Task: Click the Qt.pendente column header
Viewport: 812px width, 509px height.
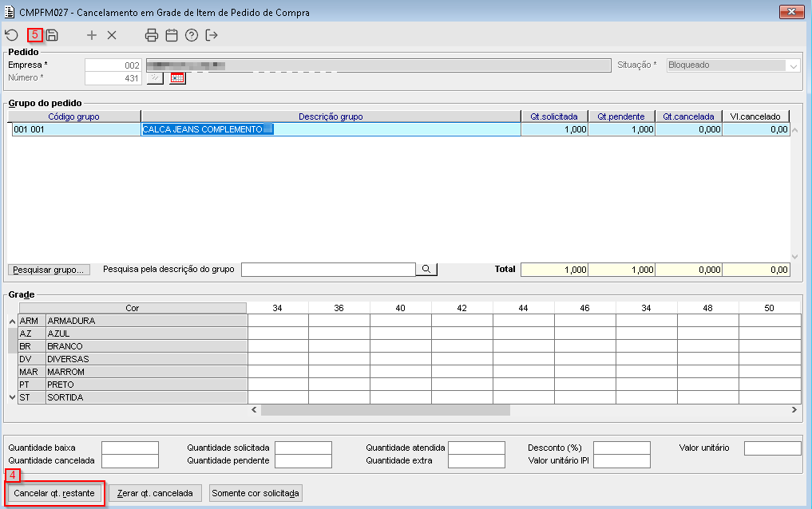Action: click(621, 116)
